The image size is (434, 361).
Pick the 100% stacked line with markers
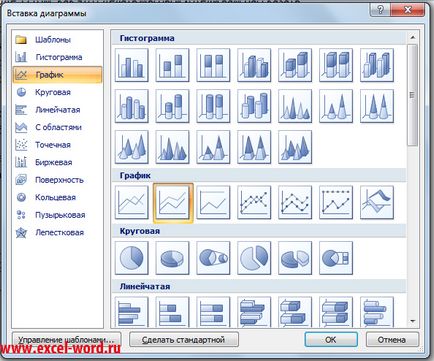click(x=336, y=203)
